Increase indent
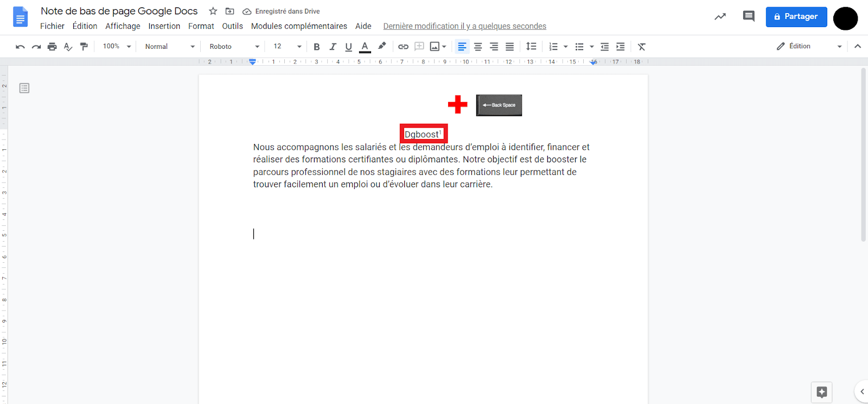Viewport: 868px width, 404px height. pyautogui.click(x=620, y=47)
